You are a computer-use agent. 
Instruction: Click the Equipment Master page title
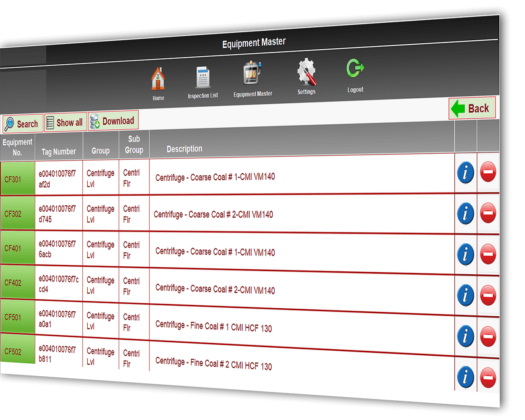pos(254,43)
